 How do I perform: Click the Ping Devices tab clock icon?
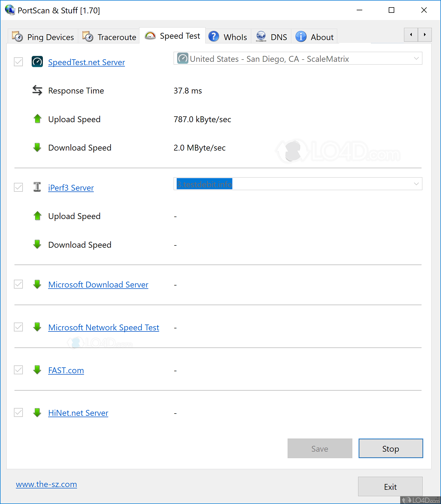click(x=18, y=36)
